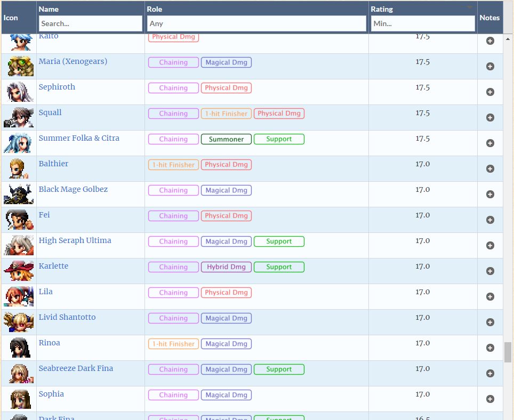Open the Livid Shantotto link

[67, 317]
